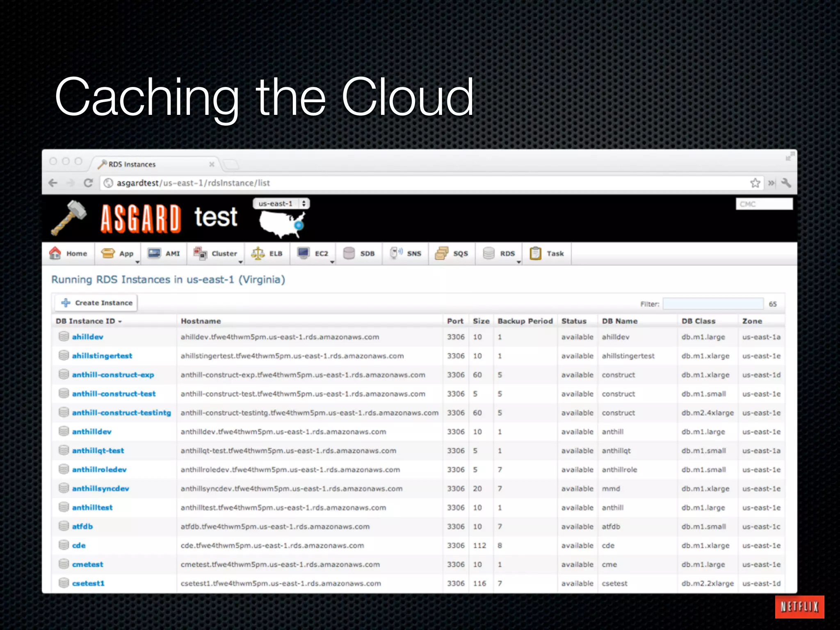Image resolution: width=840 pixels, height=630 pixels.
Task: Expand the EC2 menu dropdown arrow
Action: 332,262
